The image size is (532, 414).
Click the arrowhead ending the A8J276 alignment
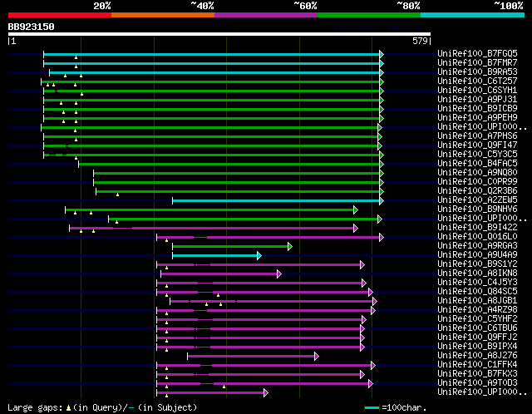317,357
